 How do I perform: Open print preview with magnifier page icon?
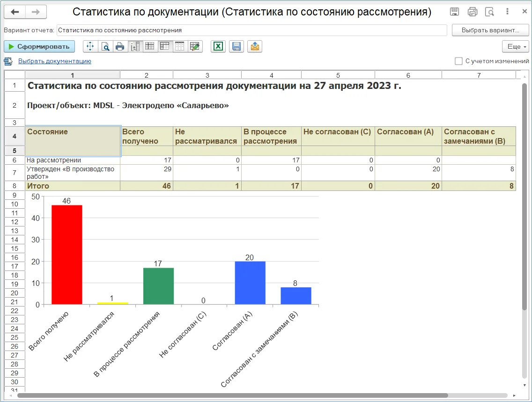(105, 46)
